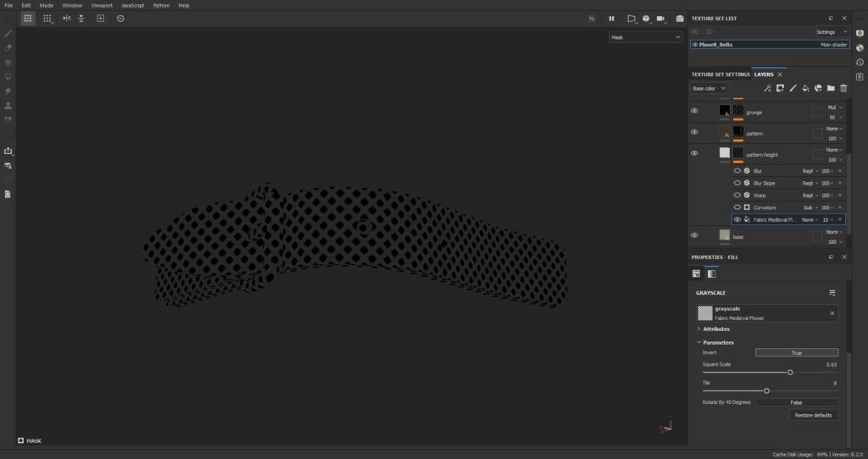Click the smart material icon in Layers
Viewport: 868px width, 459px height.
818,88
